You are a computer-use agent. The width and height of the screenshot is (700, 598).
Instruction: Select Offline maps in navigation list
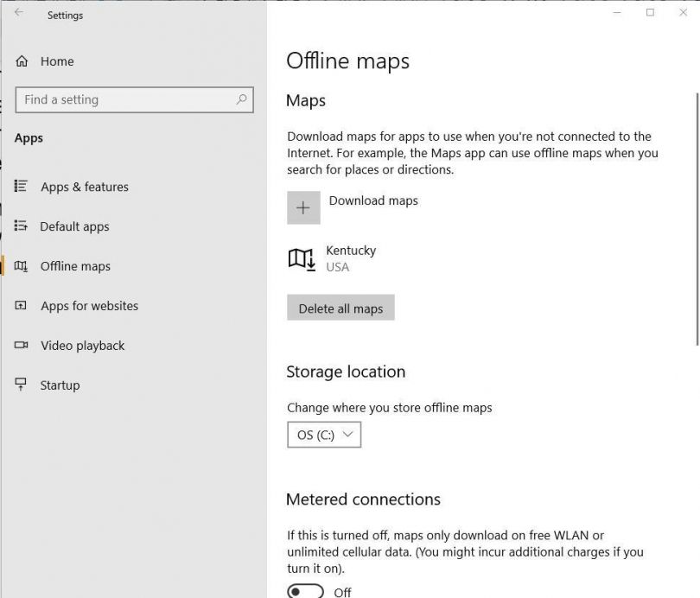(x=75, y=266)
